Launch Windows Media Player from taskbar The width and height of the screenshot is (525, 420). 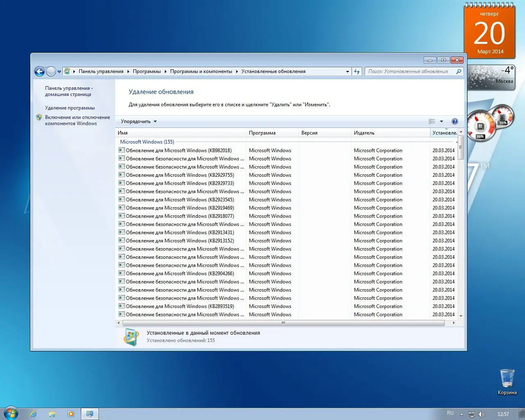pos(71,414)
